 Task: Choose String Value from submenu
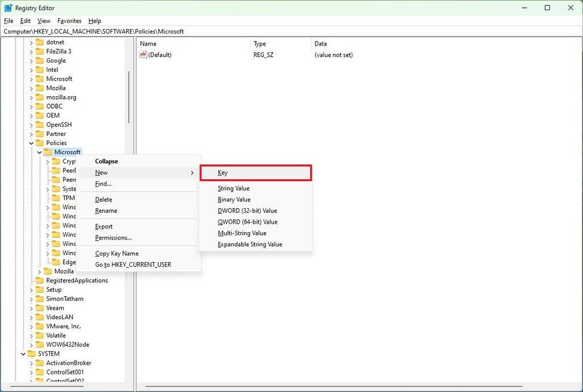256,188
